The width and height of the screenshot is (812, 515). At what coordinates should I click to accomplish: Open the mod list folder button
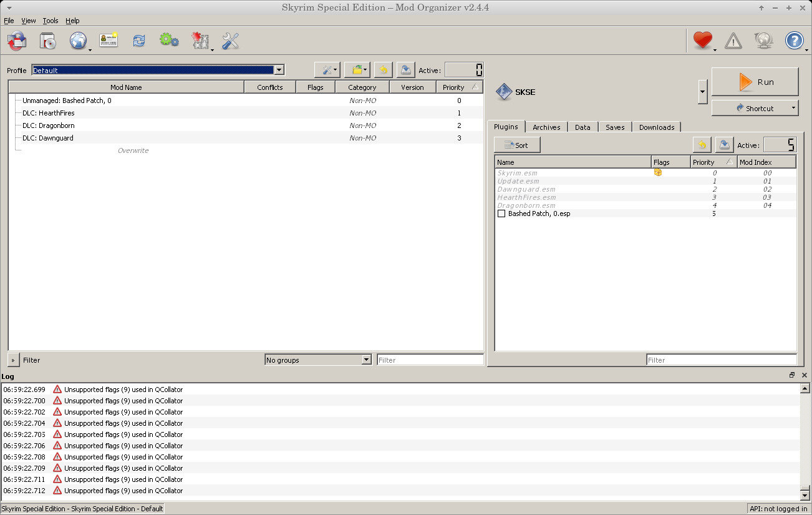coord(357,70)
